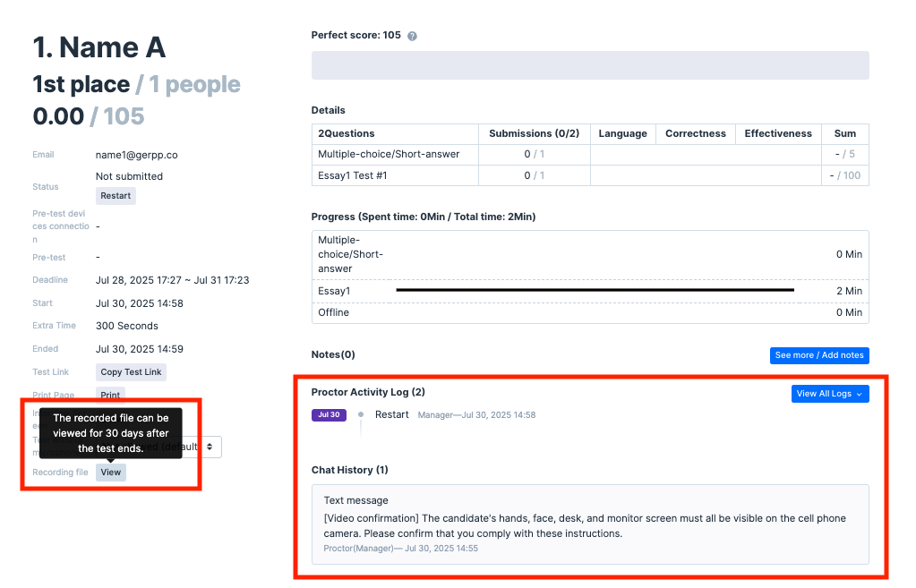Click the Essay1 progress time bar
This screenshot has width=916, height=588.
coord(595,290)
